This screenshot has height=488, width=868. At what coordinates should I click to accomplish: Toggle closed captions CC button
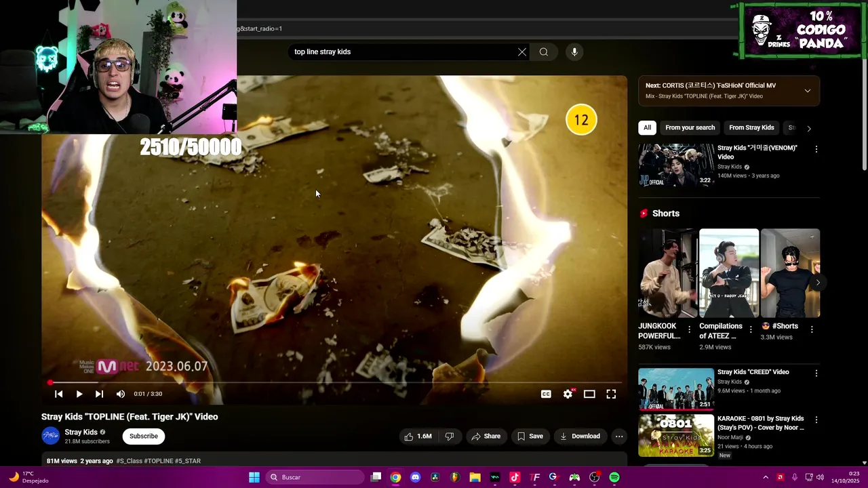[x=546, y=394]
